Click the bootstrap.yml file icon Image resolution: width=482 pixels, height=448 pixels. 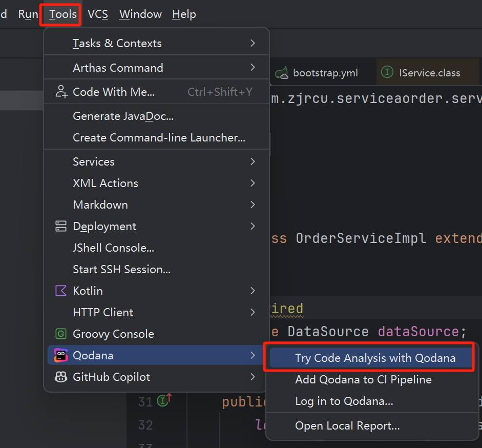(x=282, y=73)
